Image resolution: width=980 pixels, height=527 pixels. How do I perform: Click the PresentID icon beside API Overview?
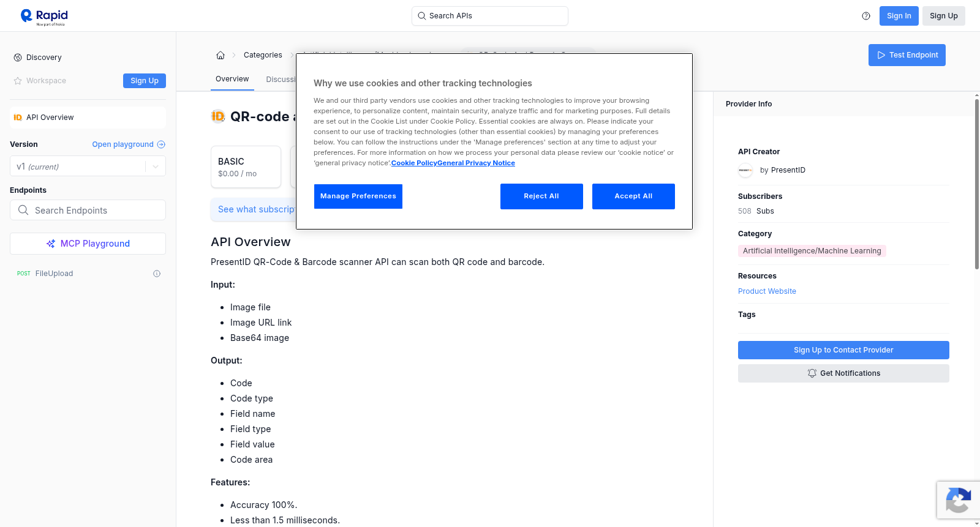(x=18, y=118)
